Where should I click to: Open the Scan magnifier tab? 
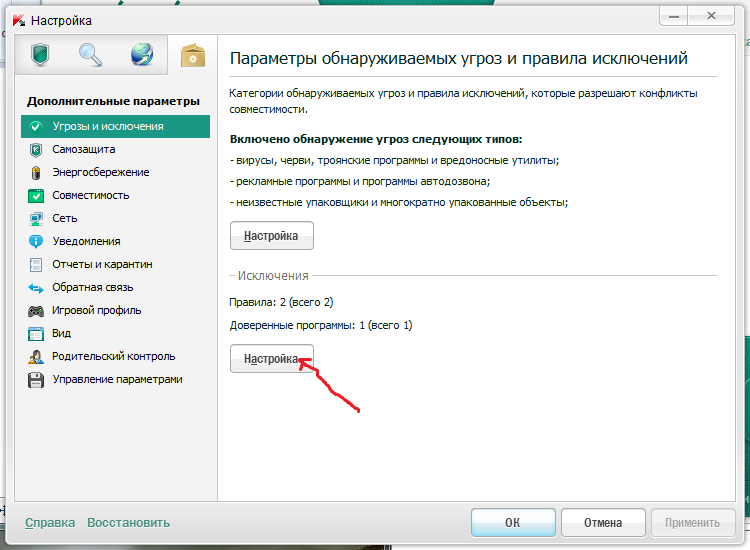coord(90,55)
